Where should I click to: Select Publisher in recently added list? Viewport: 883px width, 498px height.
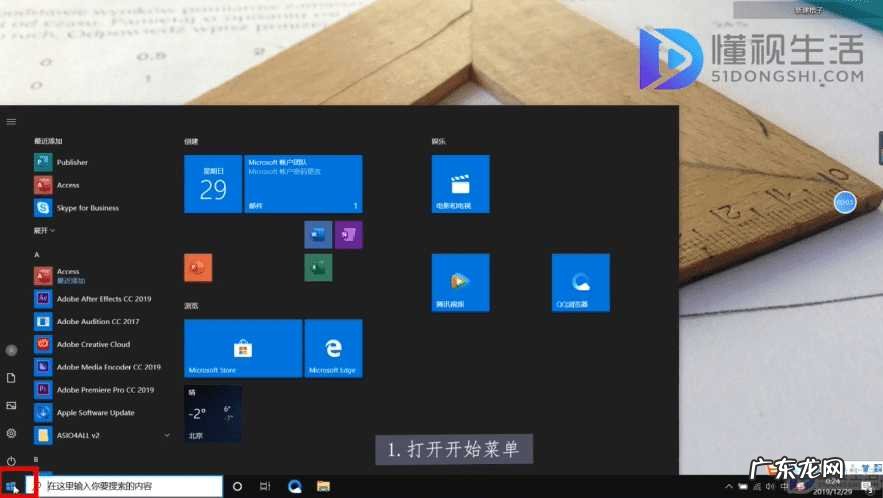72,162
